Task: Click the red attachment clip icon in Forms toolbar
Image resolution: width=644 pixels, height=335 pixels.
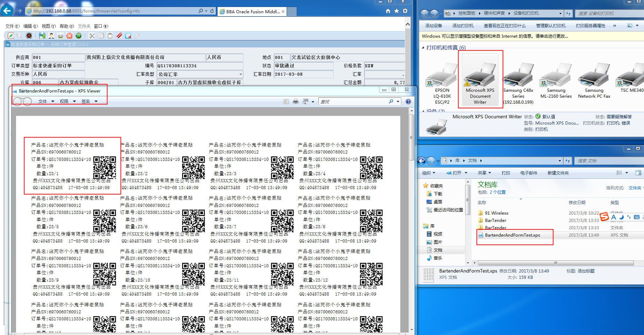Action: 119,36
